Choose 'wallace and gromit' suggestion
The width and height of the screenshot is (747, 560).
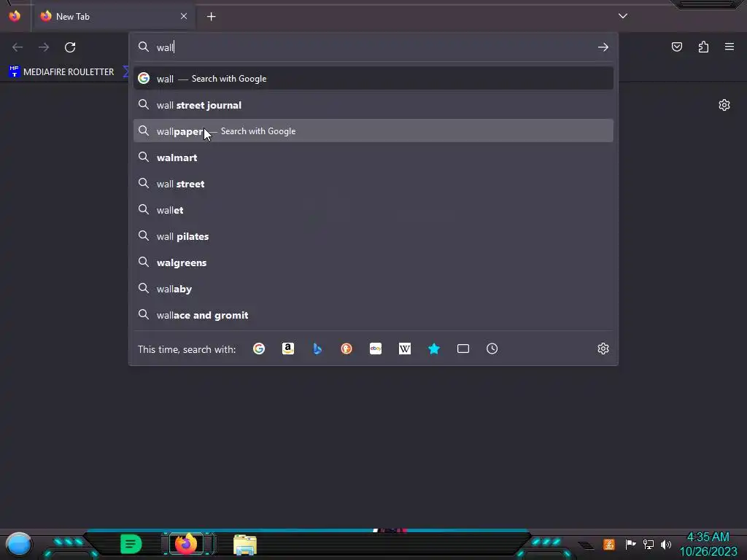373,315
